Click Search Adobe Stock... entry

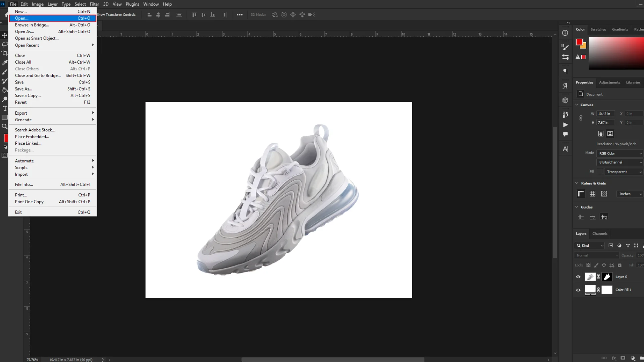(53, 130)
